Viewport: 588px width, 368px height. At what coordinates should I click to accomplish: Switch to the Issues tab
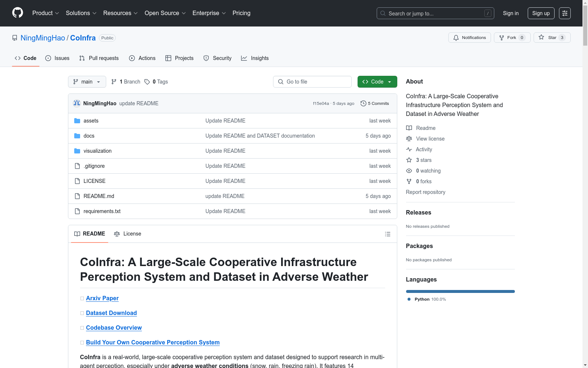click(x=57, y=58)
